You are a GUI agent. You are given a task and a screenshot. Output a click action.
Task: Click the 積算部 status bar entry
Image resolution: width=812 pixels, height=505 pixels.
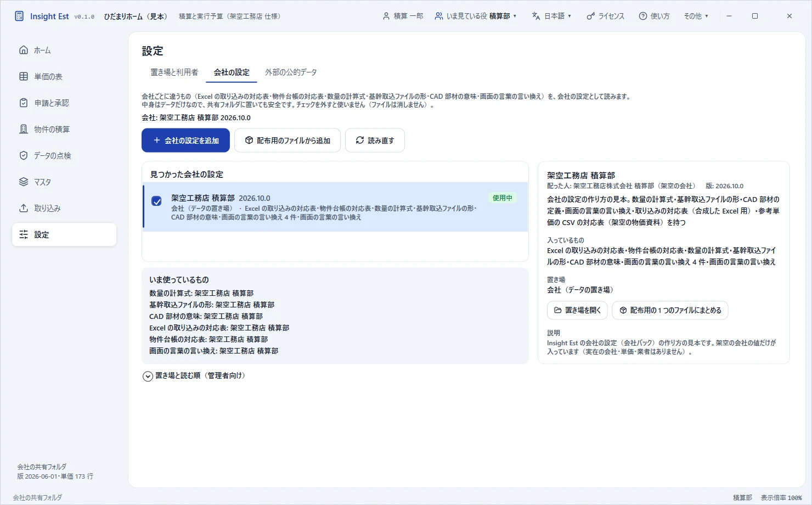click(x=742, y=497)
